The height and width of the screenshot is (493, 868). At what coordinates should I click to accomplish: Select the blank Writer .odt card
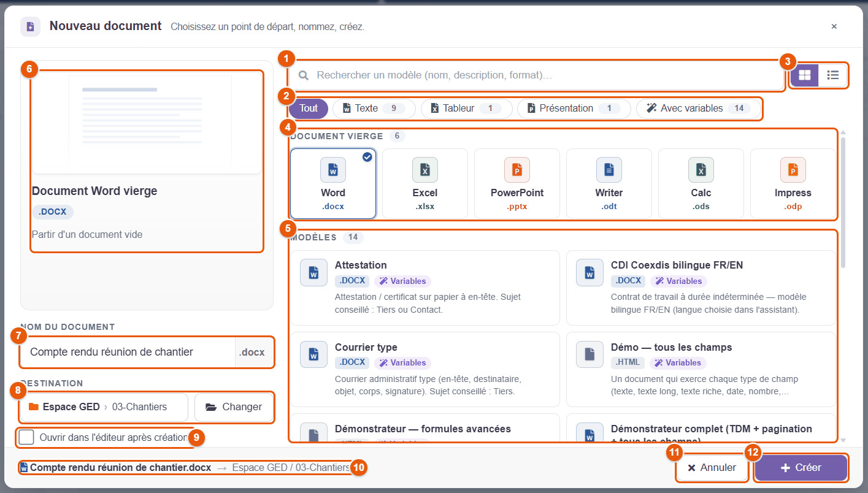[x=609, y=183]
